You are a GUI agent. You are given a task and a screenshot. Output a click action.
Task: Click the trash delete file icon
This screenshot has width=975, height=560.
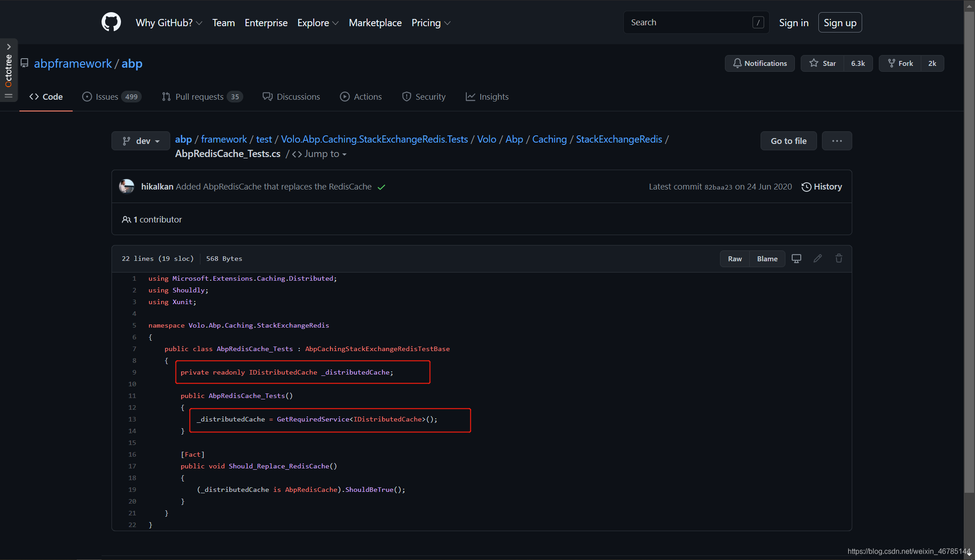(839, 259)
